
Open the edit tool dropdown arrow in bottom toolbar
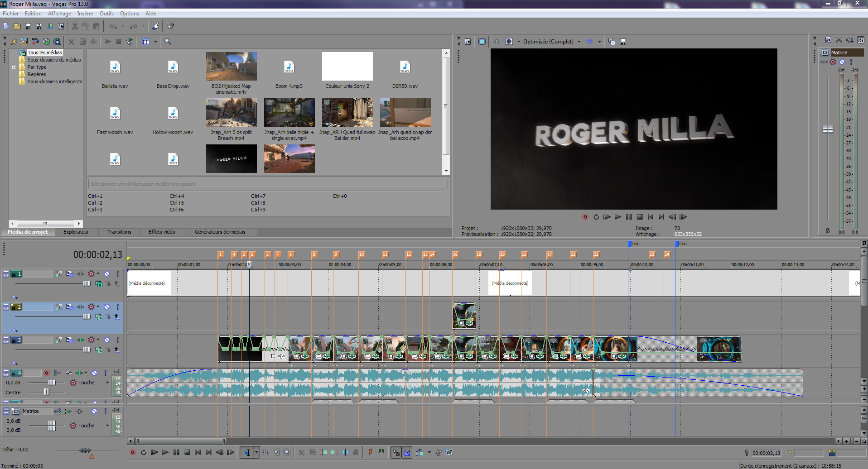point(256,452)
